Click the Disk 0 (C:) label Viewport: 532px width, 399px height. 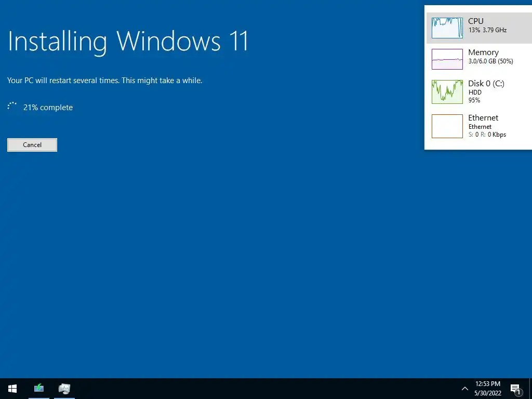pyautogui.click(x=486, y=84)
